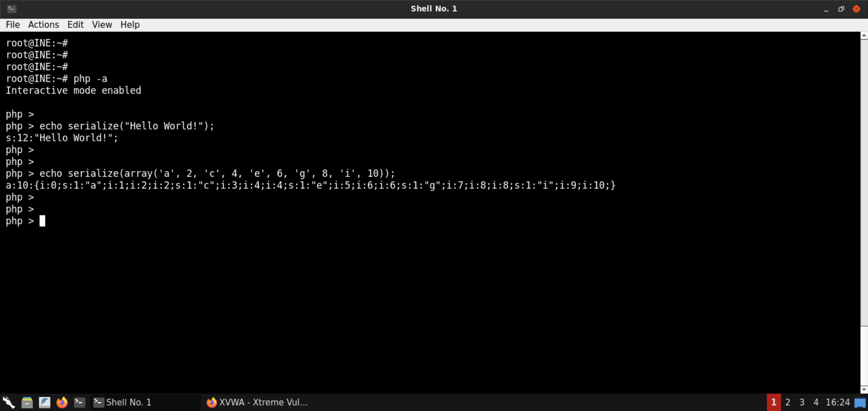Open the Actions menu
This screenshot has height=411, width=868.
tap(43, 25)
